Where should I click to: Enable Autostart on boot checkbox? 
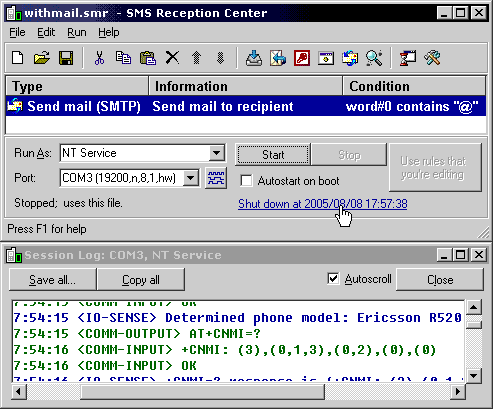coord(246,181)
